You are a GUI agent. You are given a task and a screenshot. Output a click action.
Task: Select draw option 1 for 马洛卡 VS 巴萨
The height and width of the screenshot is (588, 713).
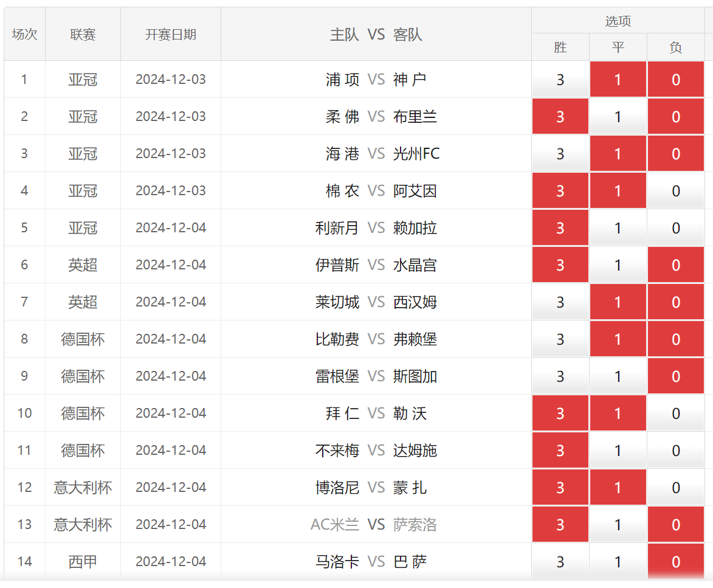pos(618,562)
